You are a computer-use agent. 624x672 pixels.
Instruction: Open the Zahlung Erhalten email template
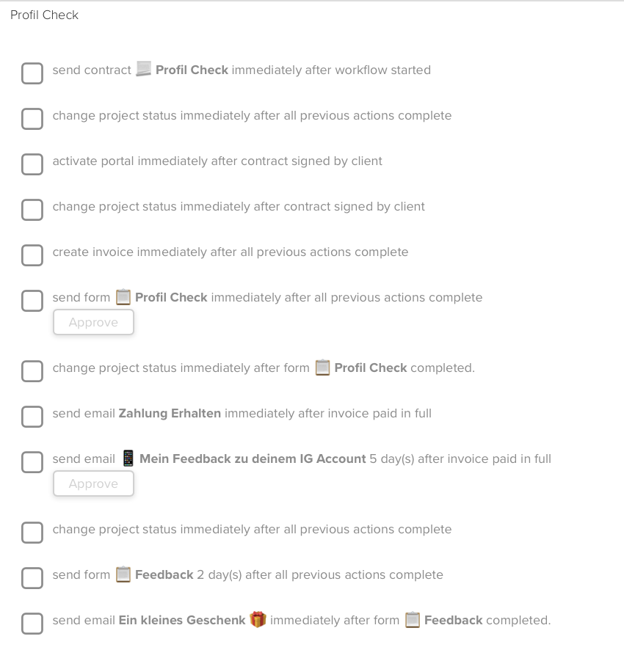(170, 413)
